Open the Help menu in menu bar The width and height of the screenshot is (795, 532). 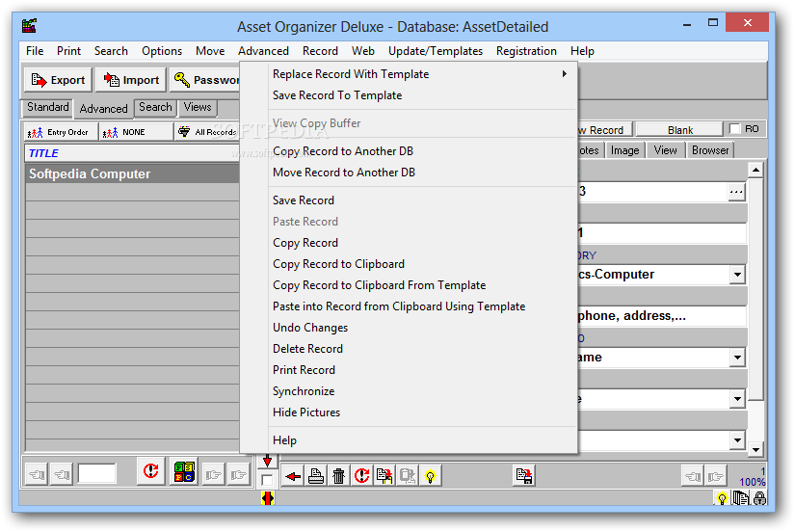tap(582, 51)
